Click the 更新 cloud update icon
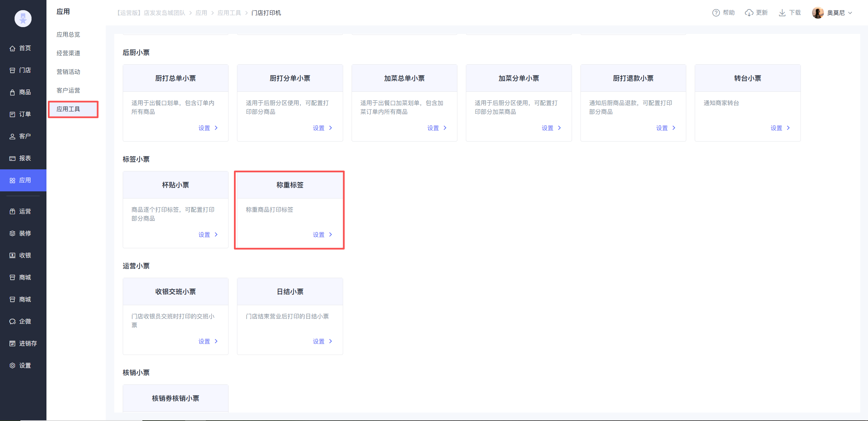This screenshot has width=868, height=421. tap(749, 13)
